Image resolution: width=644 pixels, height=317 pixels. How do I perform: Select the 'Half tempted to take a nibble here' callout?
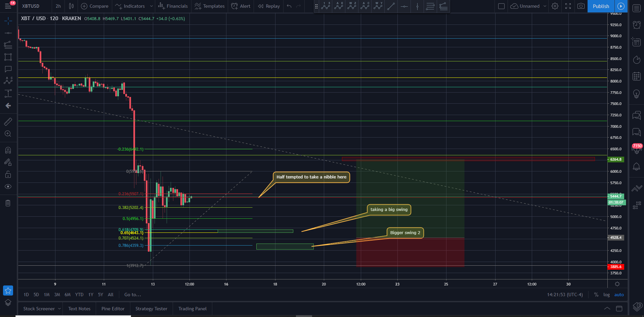coord(311,177)
